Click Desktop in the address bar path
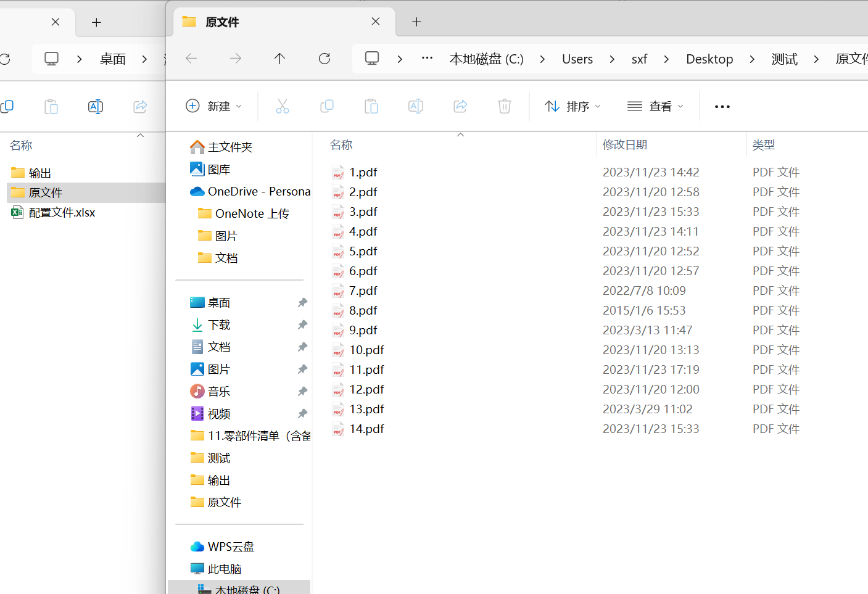Screen dimensions: 868x594 coord(709,59)
